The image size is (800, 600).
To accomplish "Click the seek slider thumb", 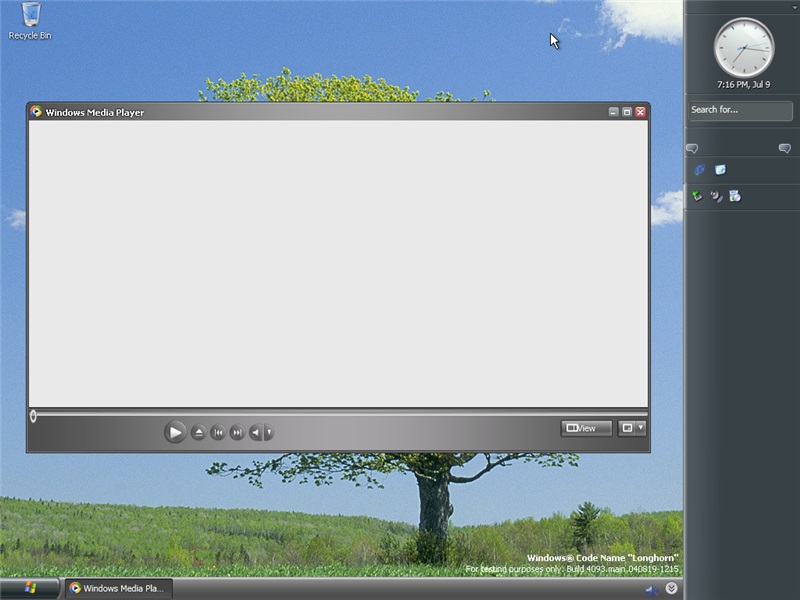I will pyautogui.click(x=33, y=416).
